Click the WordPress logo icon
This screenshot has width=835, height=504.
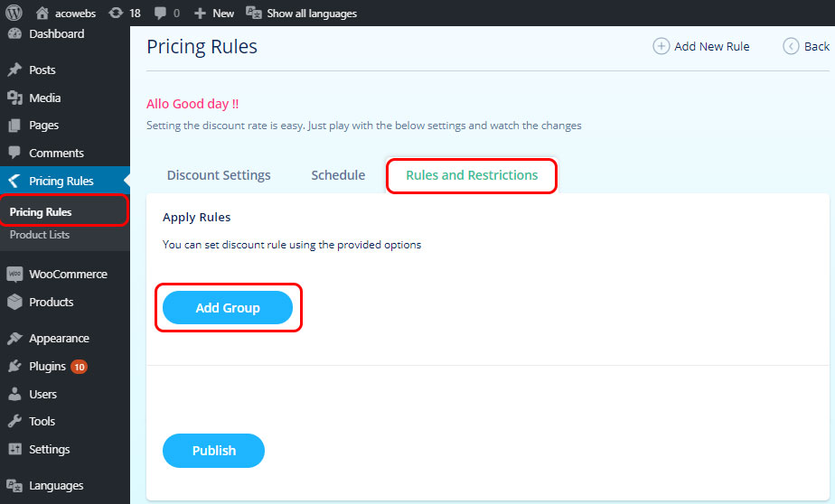(14, 13)
